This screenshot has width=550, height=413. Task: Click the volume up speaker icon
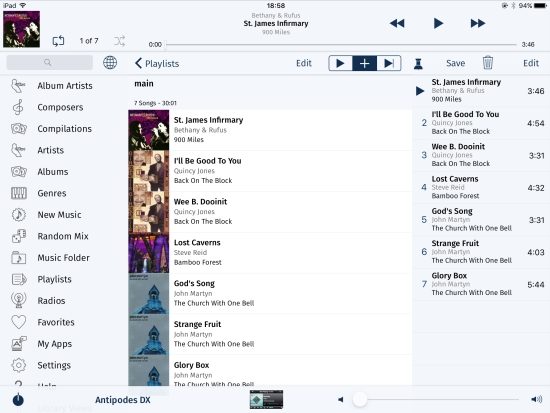click(x=537, y=399)
